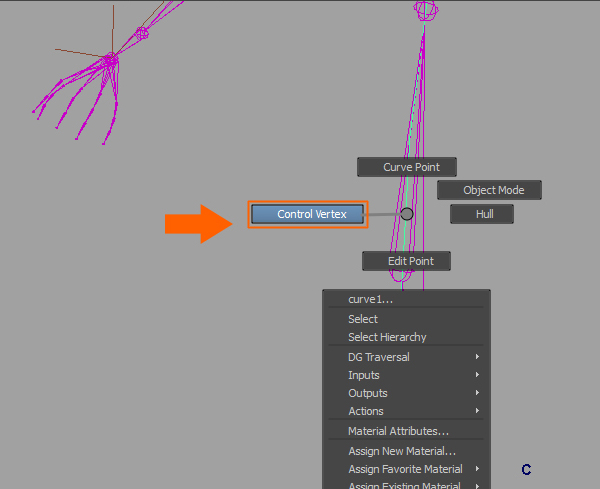Image resolution: width=600 pixels, height=489 pixels.
Task: Select Curve Point from marking menu
Action: coord(407,167)
